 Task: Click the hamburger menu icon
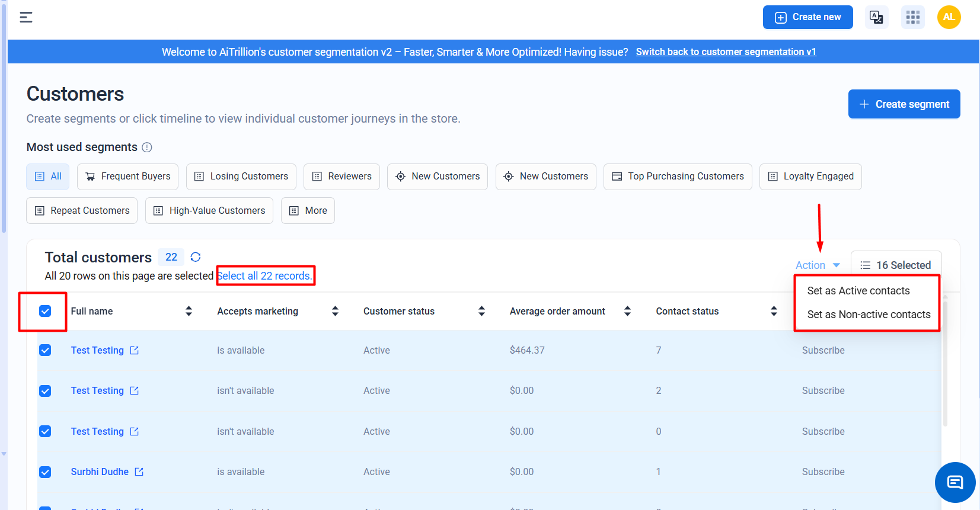pyautogui.click(x=25, y=17)
